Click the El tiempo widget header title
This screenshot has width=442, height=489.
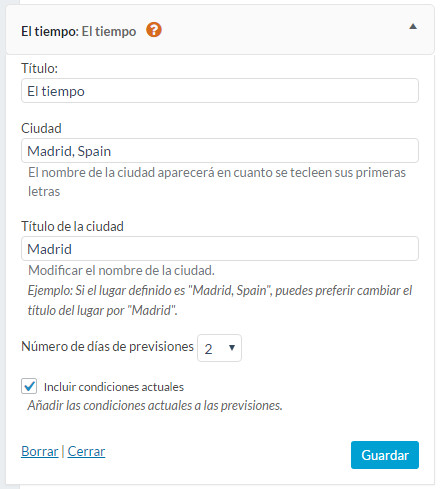click(79, 32)
